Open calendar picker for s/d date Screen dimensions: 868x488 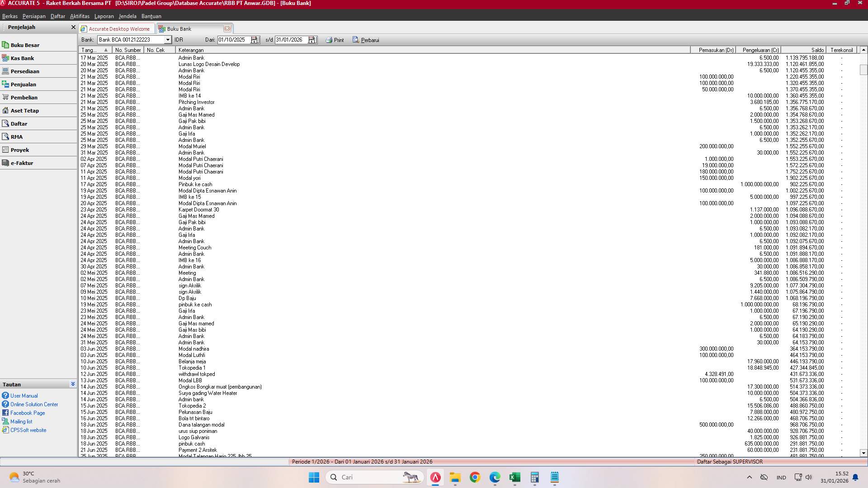point(312,40)
